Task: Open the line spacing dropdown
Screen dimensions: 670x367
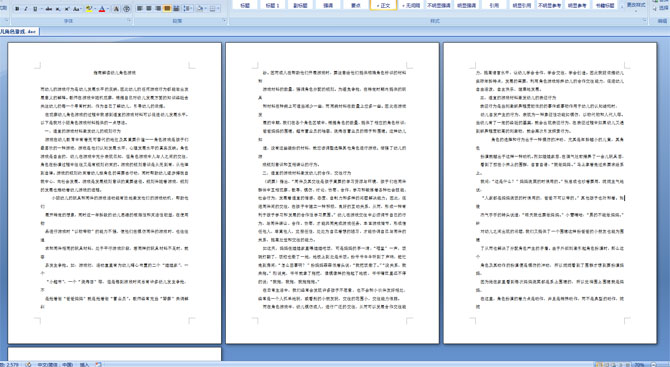Action: coord(191,9)
